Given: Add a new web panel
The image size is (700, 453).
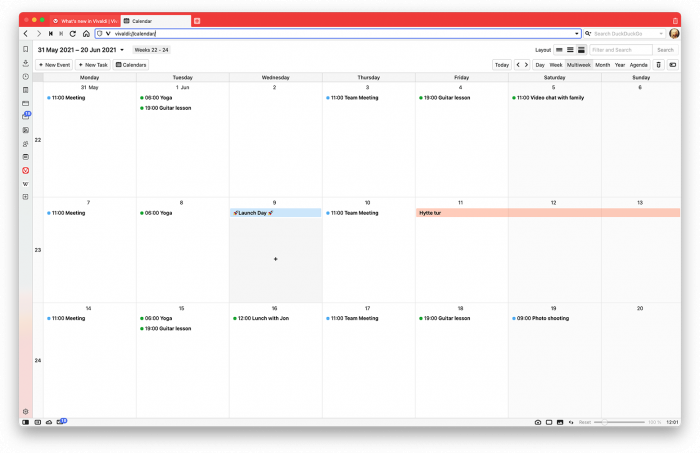Looking at the screenshot, I should [x=25, y=197].
